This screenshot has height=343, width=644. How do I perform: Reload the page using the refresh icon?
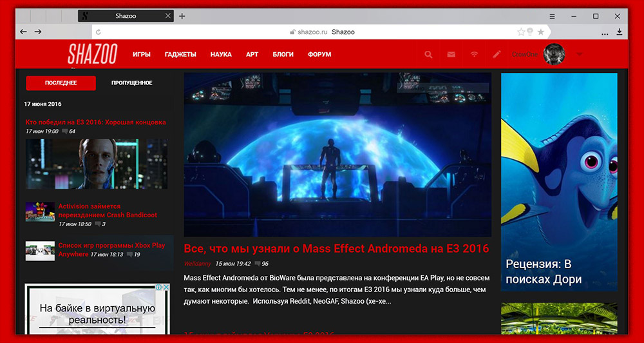[98, 32]
